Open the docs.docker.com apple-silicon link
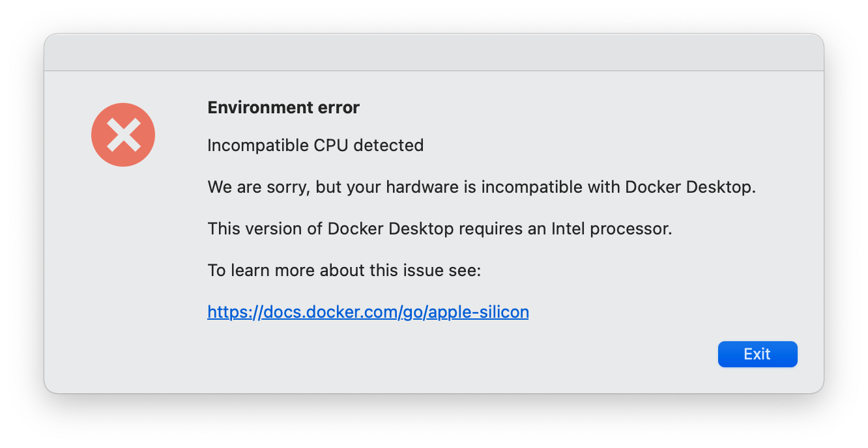The width and height of the screenshot is (868, 448). tap(368, 312)
